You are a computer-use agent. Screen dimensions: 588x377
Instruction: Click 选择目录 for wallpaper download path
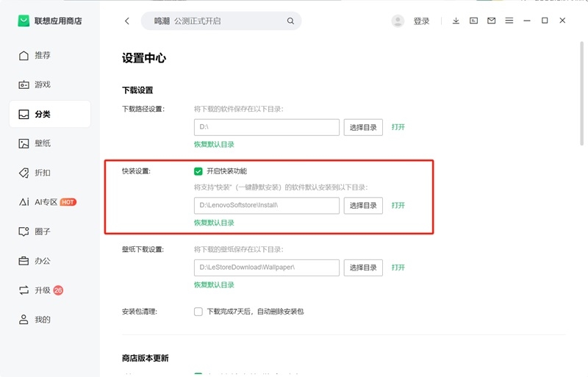363,268
